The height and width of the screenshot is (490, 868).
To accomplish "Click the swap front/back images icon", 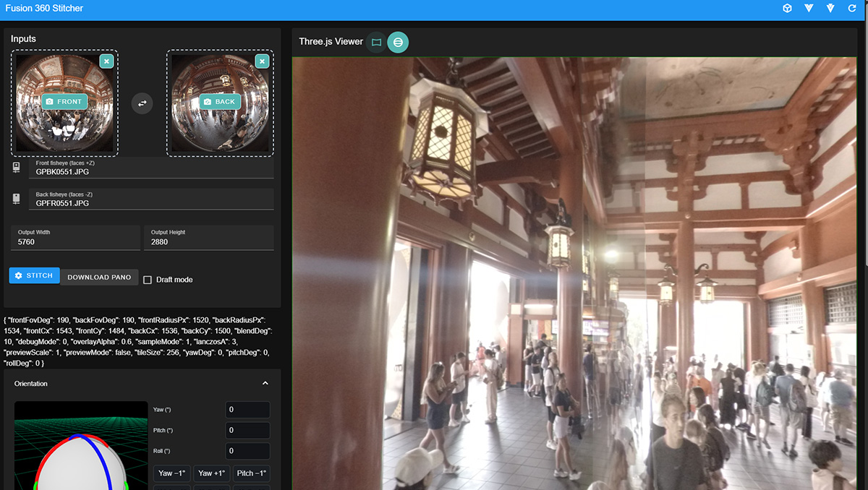I will (142, 103).
